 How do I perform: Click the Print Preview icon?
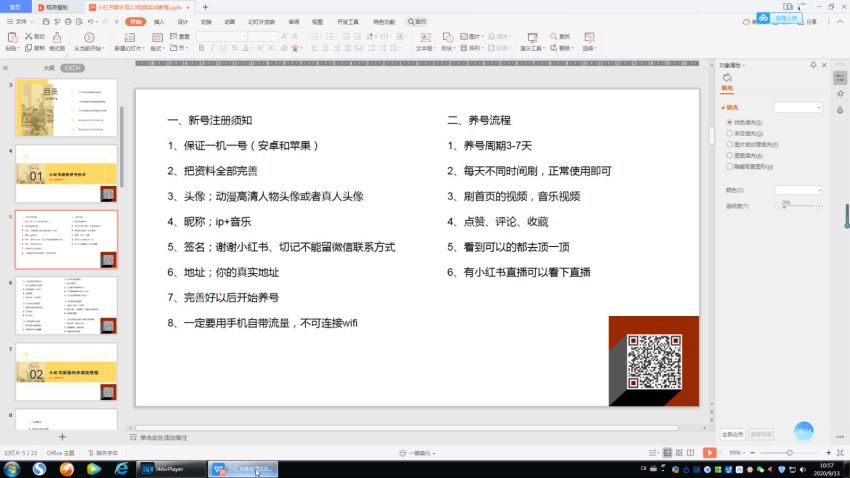click(x=79, y=22)
